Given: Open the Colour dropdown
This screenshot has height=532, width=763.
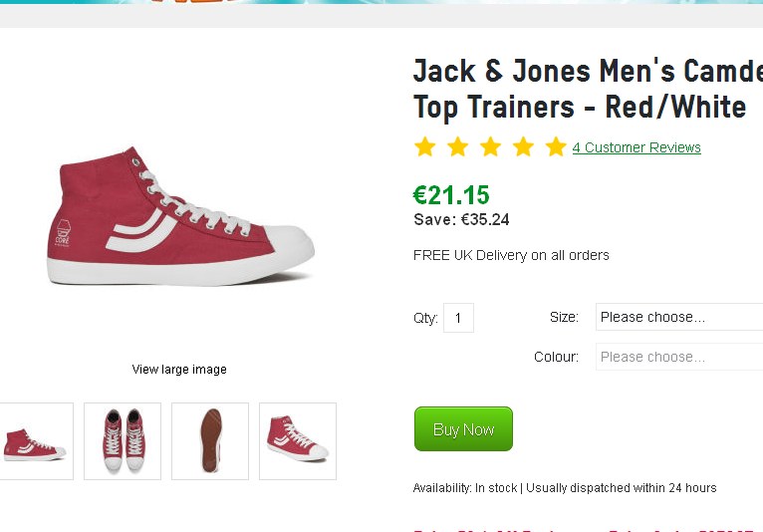Looking at the screenshot, I should coord(679,357).
